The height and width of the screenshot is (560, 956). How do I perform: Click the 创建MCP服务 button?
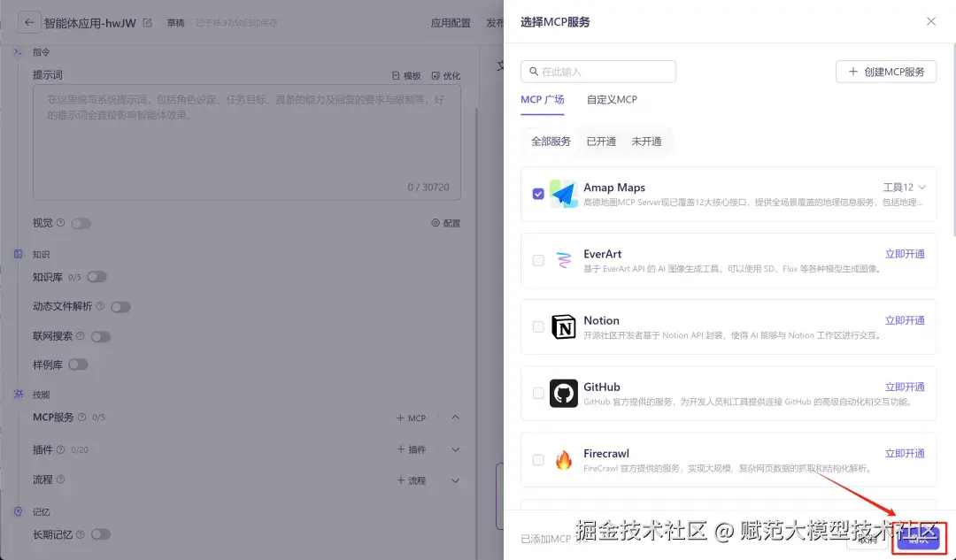point(886,71)
